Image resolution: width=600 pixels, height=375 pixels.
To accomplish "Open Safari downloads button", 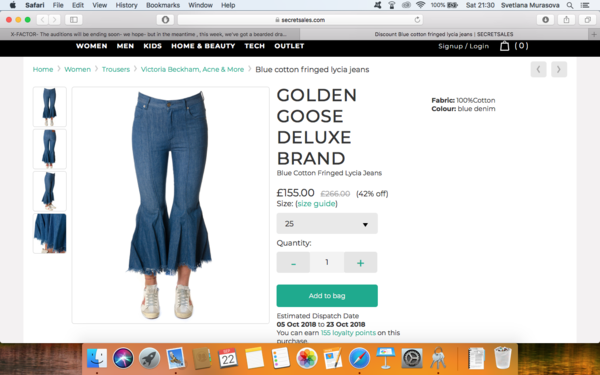I will coord(545,20).
